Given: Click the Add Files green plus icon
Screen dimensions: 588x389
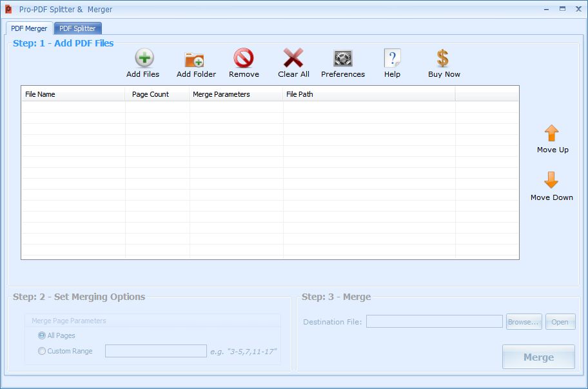Looking at the screenshot, I should (x=144, y=58).
